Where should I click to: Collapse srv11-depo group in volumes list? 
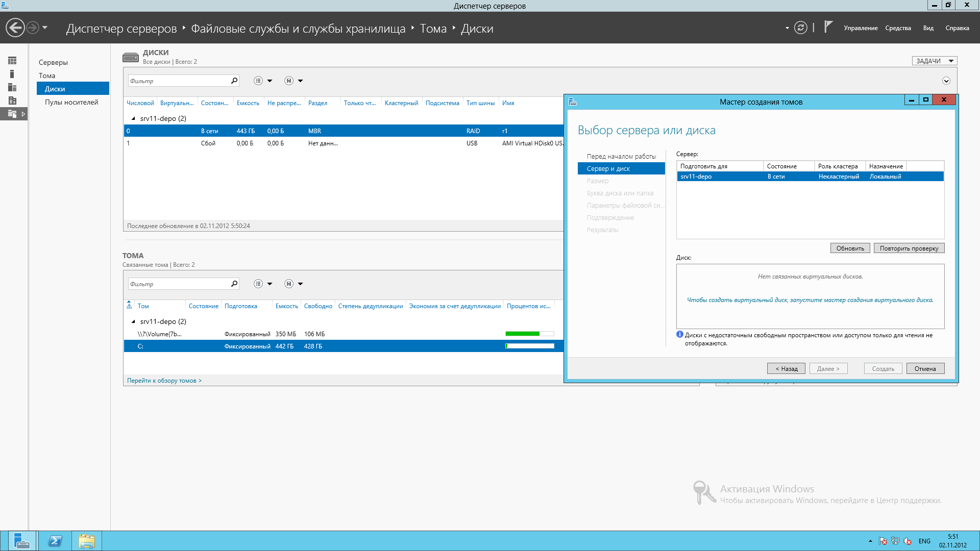133,321
